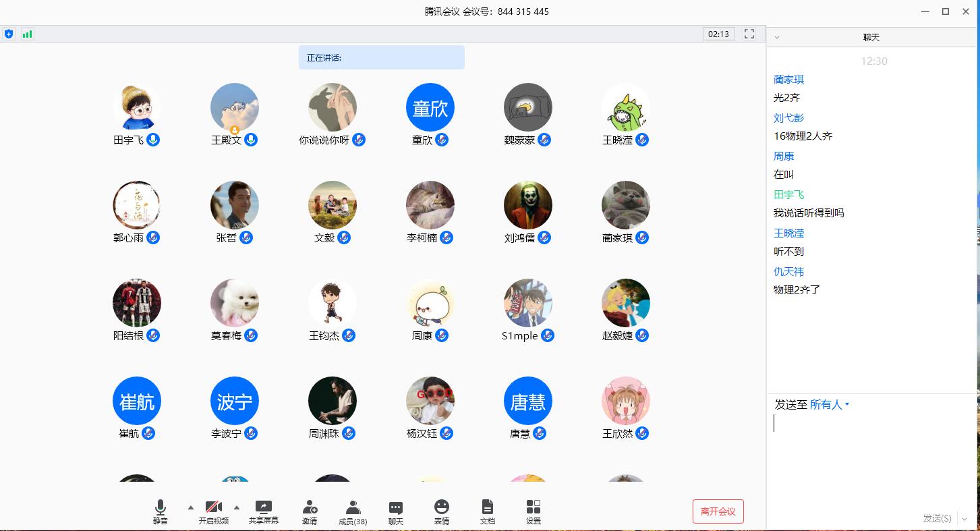Click the Chat (聊天) toolbar icon

click(396, 507)
